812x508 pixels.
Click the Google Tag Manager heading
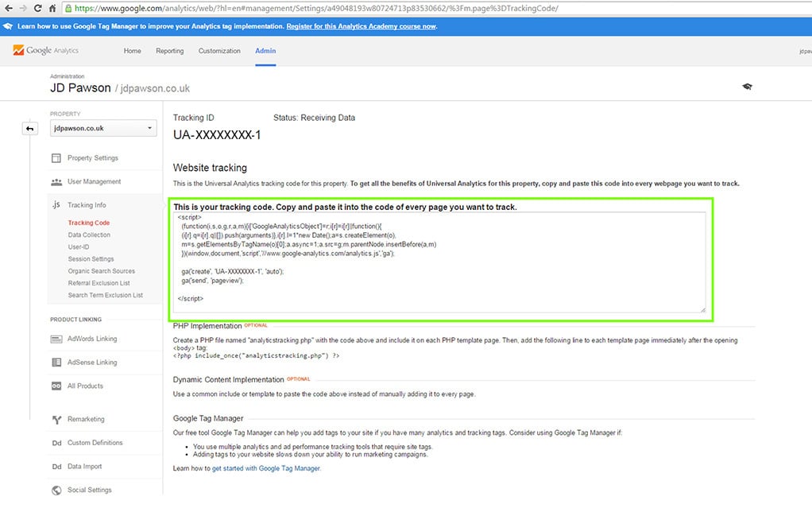pyautogui.click(x=208, y=418)
